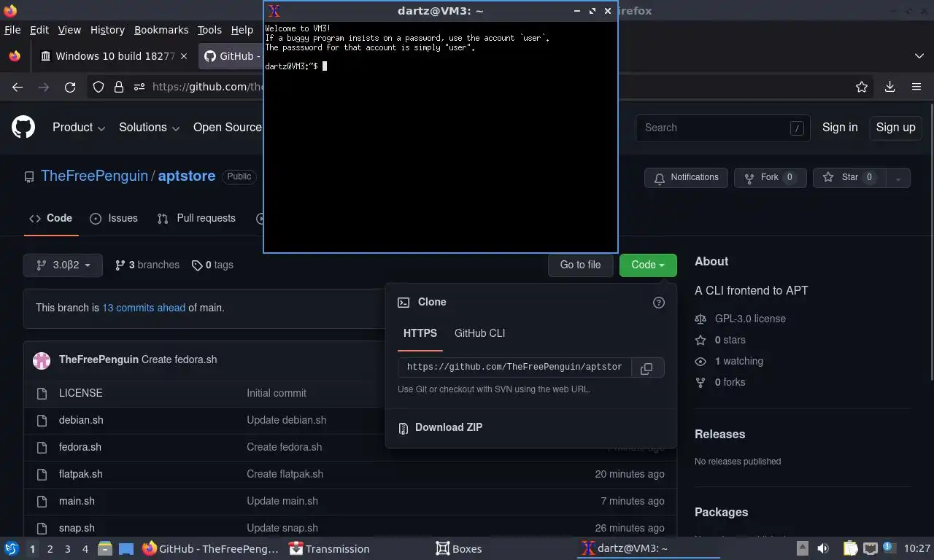The width and height of the screenshot is (934, 560).
Task: Open the File menu in Firefox
Action: (x=12, y=30)
